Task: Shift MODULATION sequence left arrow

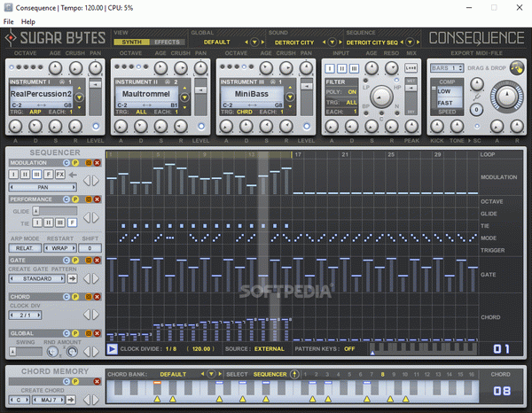Action: coord(87,181)
